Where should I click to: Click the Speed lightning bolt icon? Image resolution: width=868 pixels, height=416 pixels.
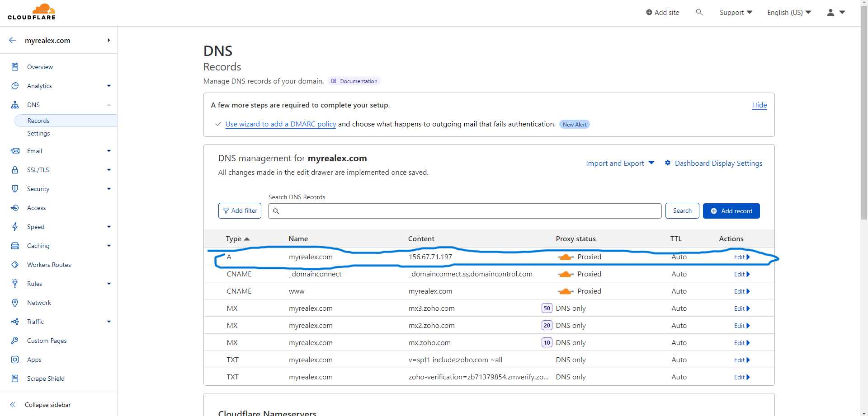point(15,227)
